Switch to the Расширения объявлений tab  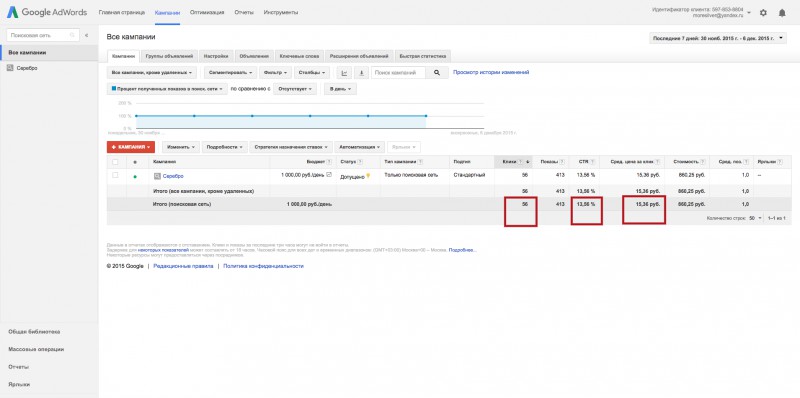(359, 56)
